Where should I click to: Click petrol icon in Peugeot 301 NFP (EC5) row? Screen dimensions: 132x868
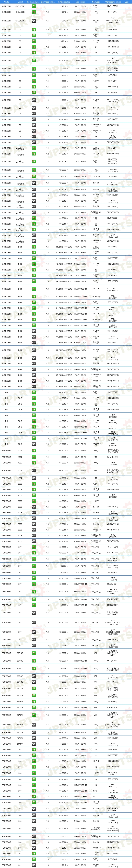(34, 860)
